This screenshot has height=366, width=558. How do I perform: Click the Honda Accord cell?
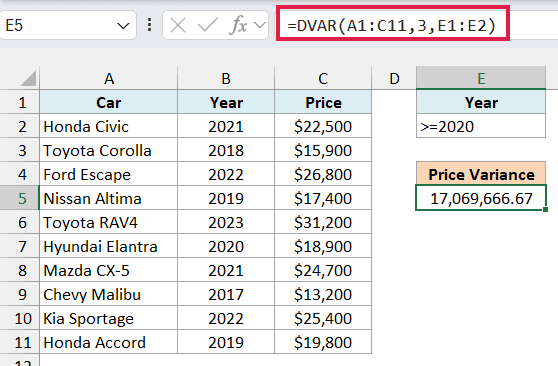point(109,342)
